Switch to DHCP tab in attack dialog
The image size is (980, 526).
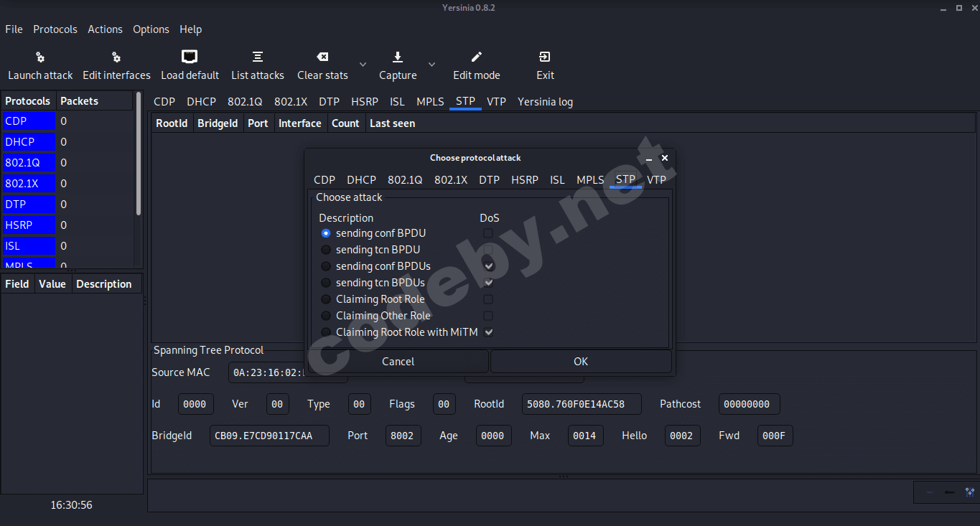pyautogui.click(x=361, y=180)
